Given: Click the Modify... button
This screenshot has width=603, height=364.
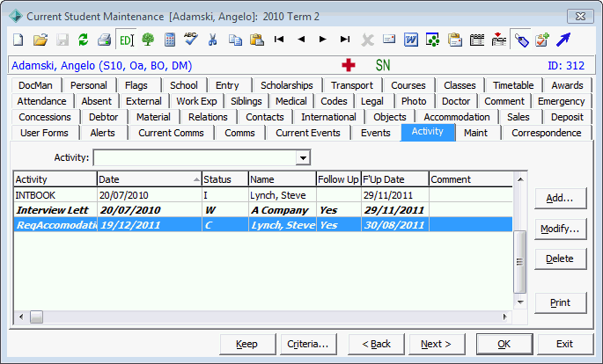Looking at the screenshot, I should (561, 229).
